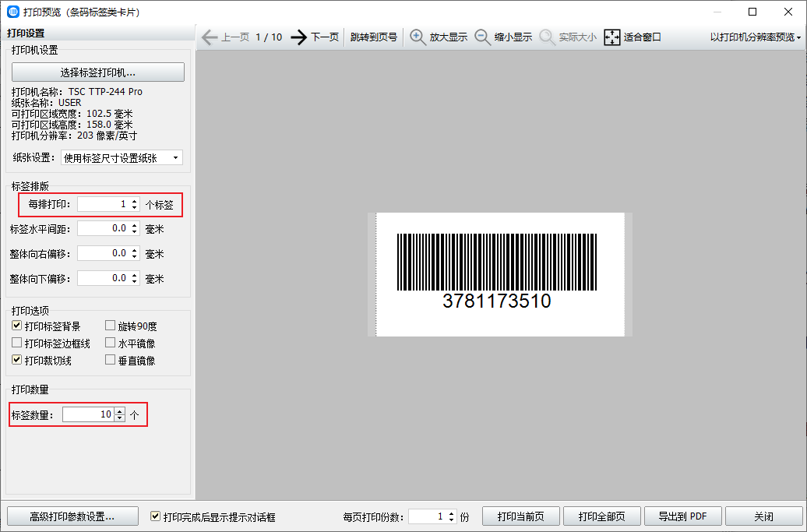The width and height of the screenshot is (807, 532).
Task: Increase overall downward offset value
Action: point(134,275)
